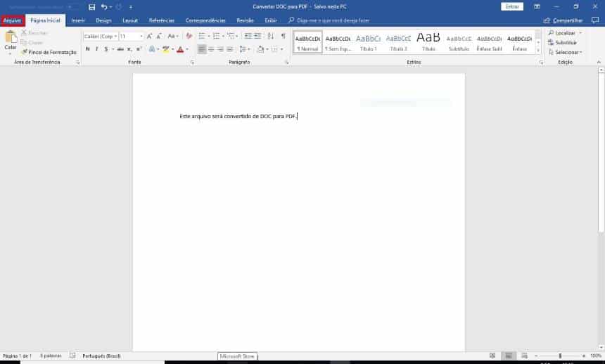Toggle bold formatting with N button
Image resolution: width=605 pixels, height=364 pixels.
pyautogui.click(x=87, y=49)
